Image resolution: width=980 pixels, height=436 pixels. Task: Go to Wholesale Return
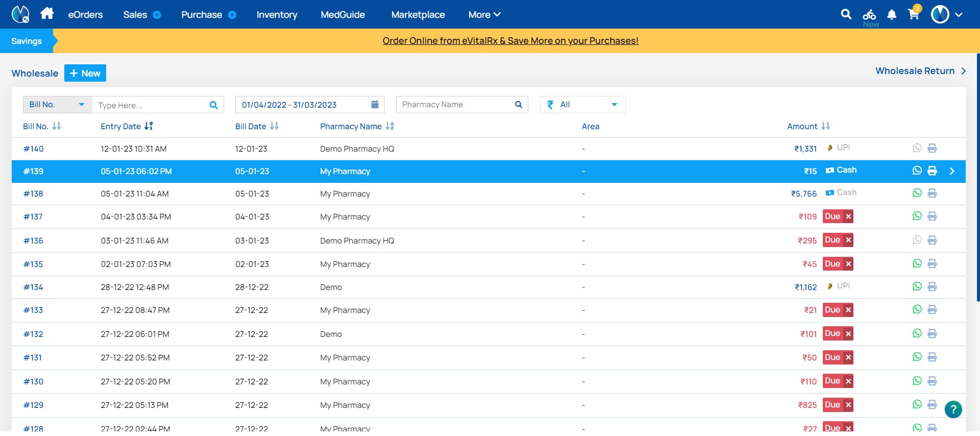921,71
